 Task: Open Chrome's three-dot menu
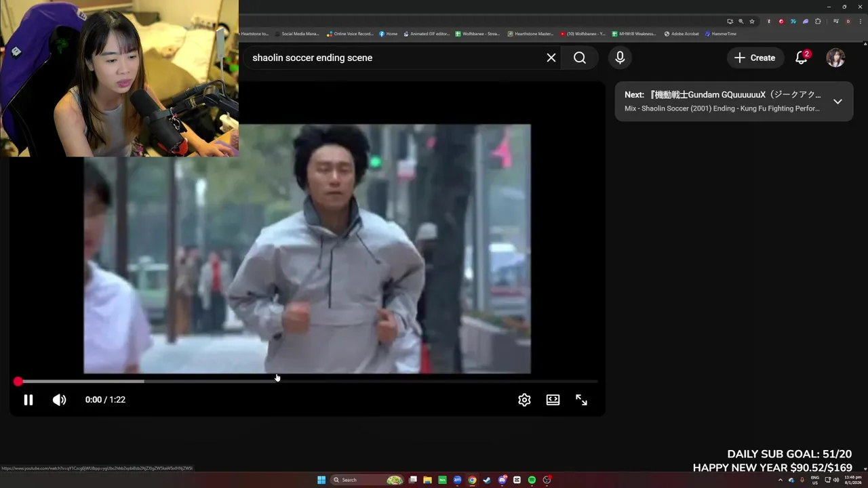pyautogui.click(x=859, y=21)
